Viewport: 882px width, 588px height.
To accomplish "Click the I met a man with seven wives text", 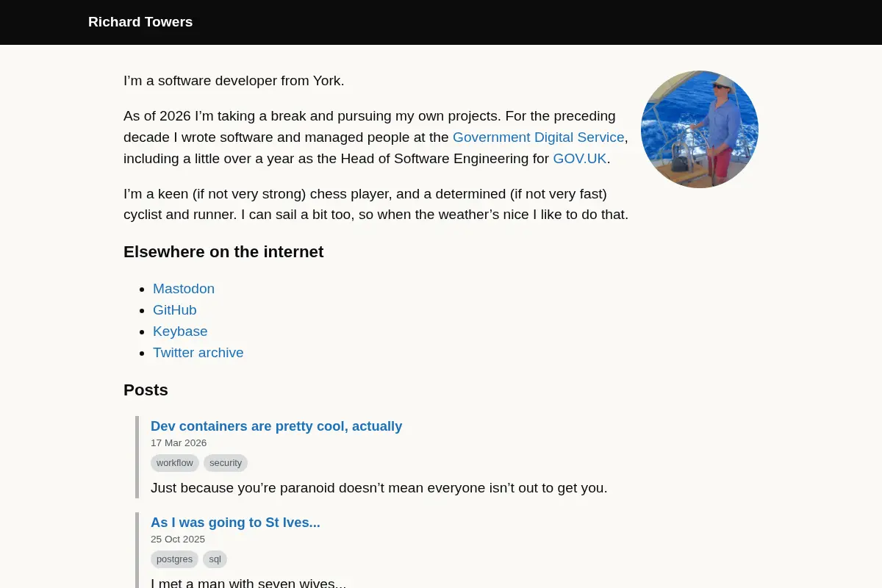I will [248, 584].
